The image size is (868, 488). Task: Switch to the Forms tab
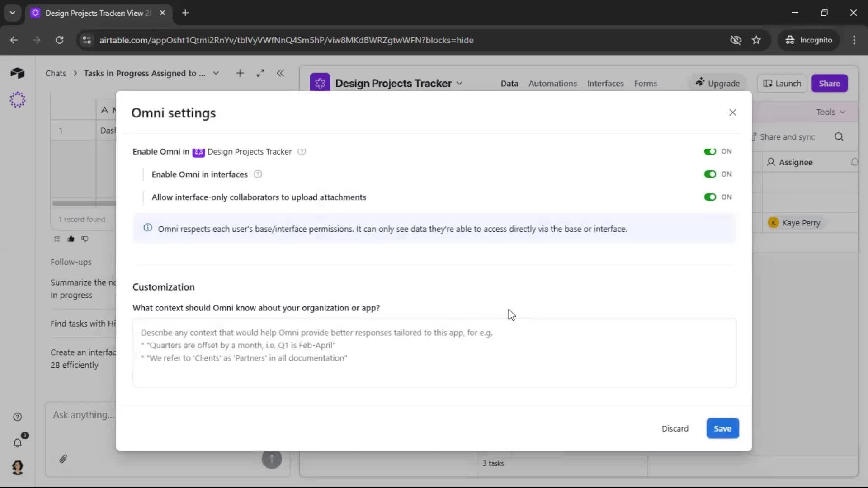pyautogui.click(x=645, y=84)
